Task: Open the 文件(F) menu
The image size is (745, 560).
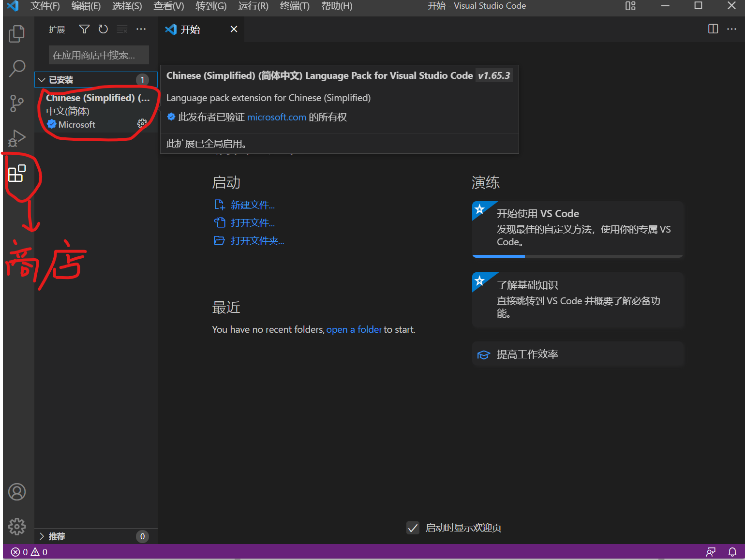Action: coord(45,6)
